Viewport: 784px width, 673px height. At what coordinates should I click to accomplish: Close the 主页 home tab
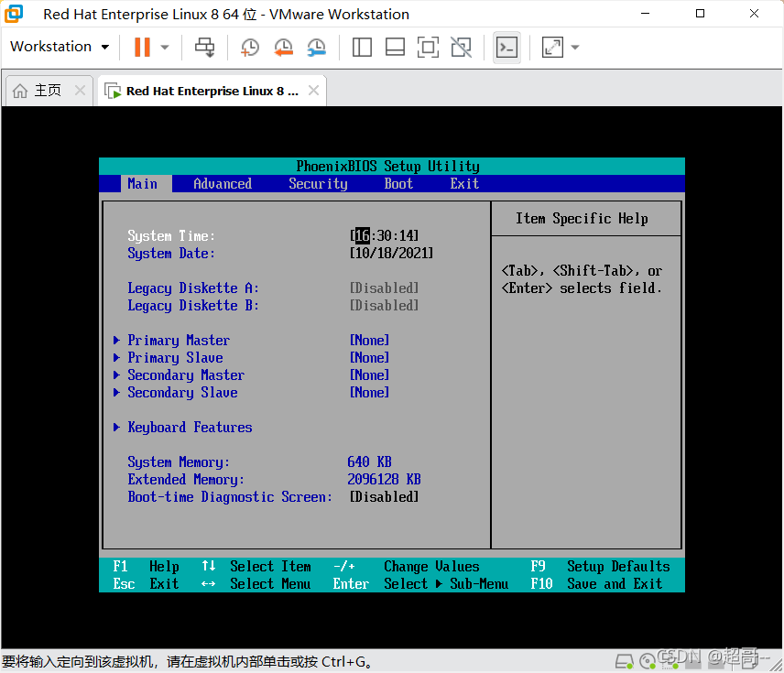click(x=80, y=91)
